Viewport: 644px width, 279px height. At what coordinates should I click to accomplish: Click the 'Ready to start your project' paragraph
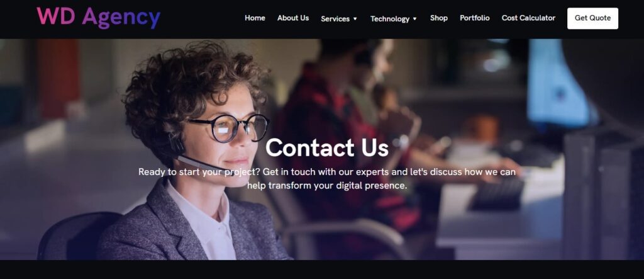[x=327, y=179]
